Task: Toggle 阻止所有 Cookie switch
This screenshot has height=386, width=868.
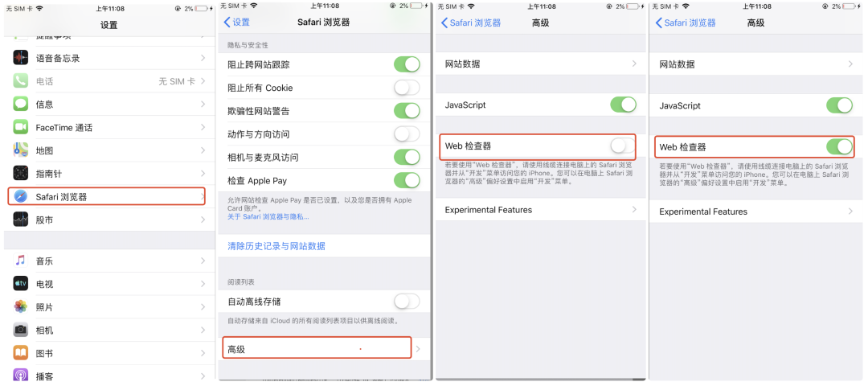Action: pyautogui.click(x=407, y=88)
